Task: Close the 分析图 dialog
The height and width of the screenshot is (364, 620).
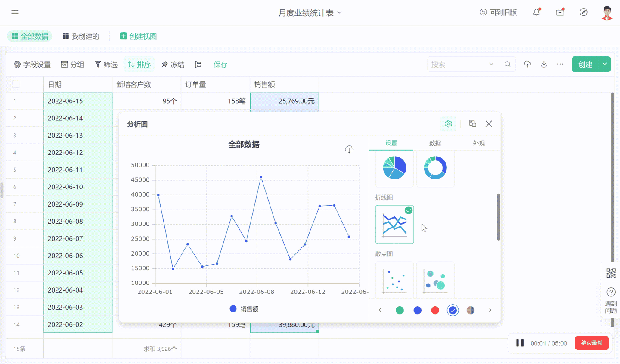Action: tap(489, 124)
